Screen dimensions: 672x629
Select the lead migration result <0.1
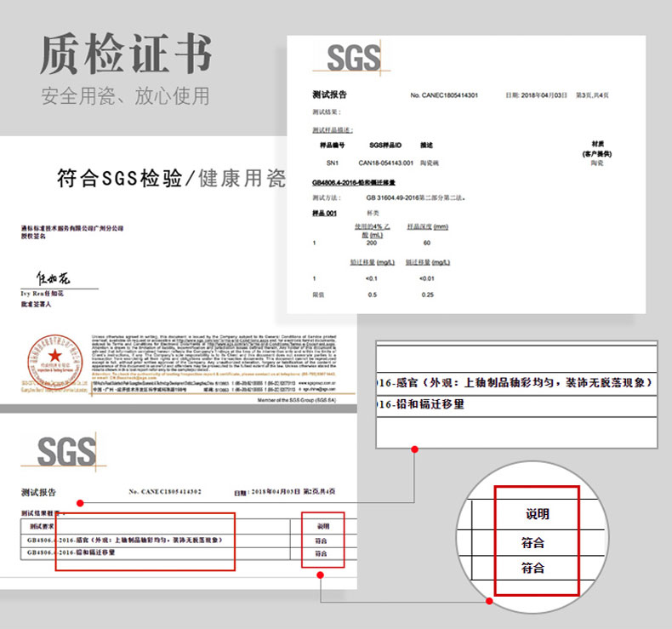pyautogui.click(x=372, y=278)
